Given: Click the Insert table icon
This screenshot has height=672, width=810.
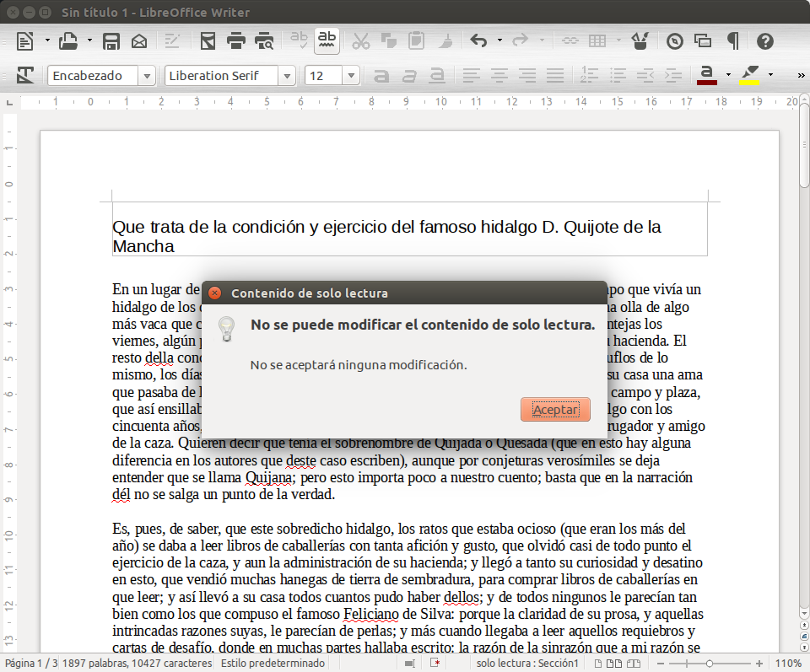Looking at the screenshot, I should pyautogui.click(x=597, y=40).
